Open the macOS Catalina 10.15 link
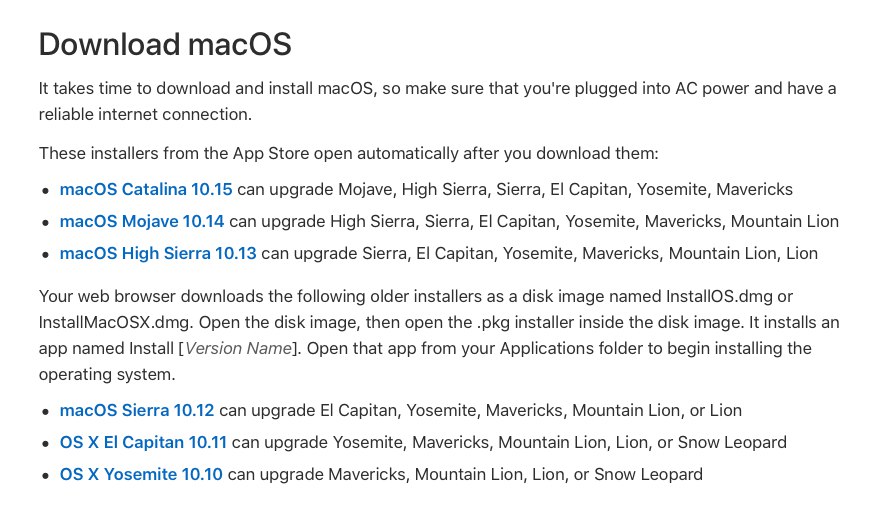Screen dimensions: 884x517 pyautogui.click(x=146, y=189)
